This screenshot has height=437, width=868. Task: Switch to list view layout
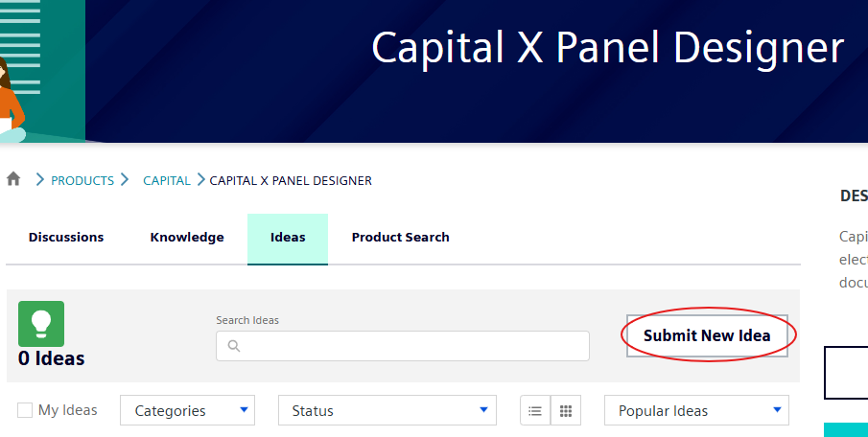point(535,411)
